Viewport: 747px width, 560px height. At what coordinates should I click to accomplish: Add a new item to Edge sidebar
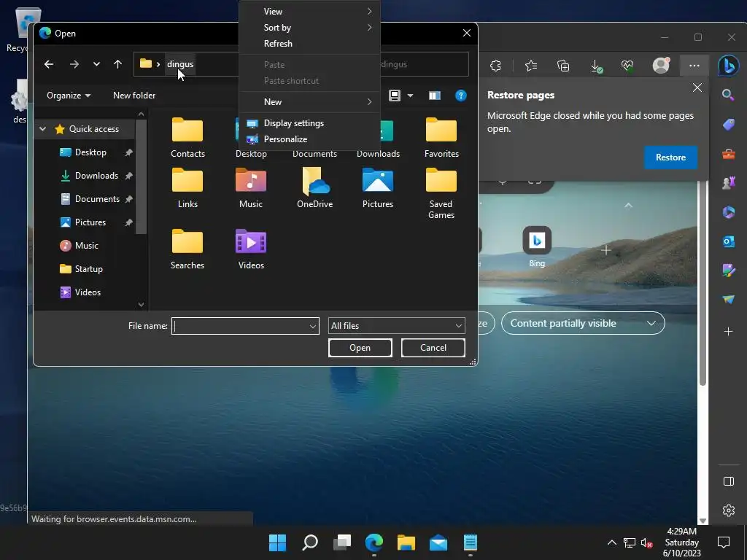pos(729,331)
